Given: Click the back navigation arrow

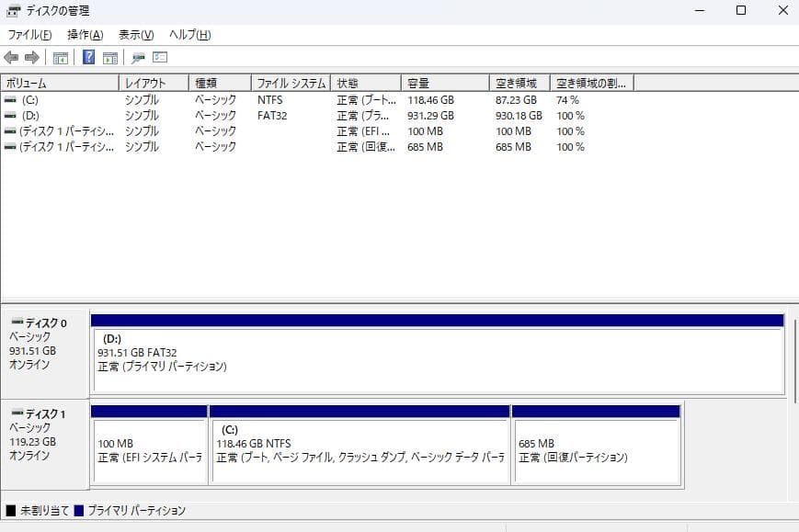Looking at the screenshot, I should 11,57.
